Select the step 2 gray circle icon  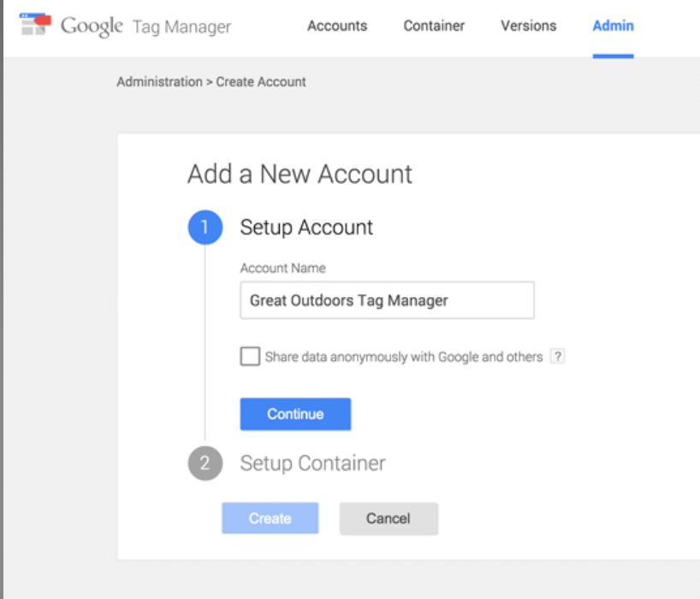(x=205, y=463)
